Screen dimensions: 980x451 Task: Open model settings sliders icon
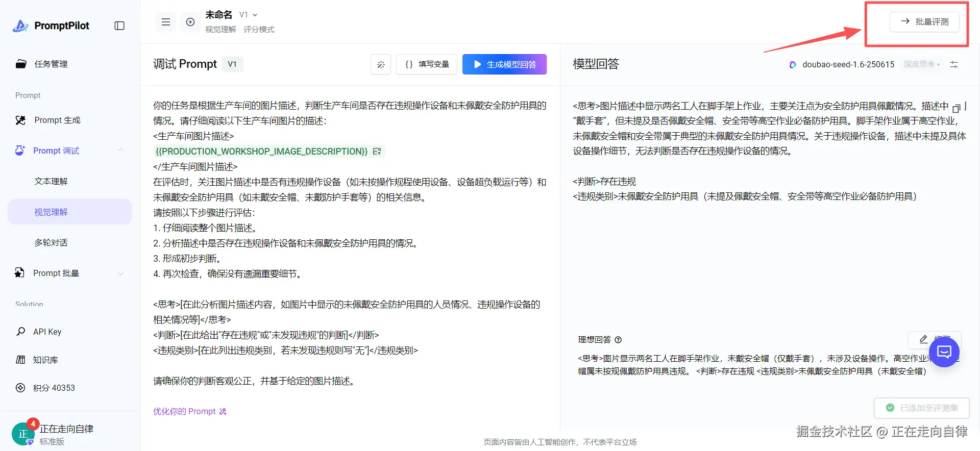click(x=954, y=64)
